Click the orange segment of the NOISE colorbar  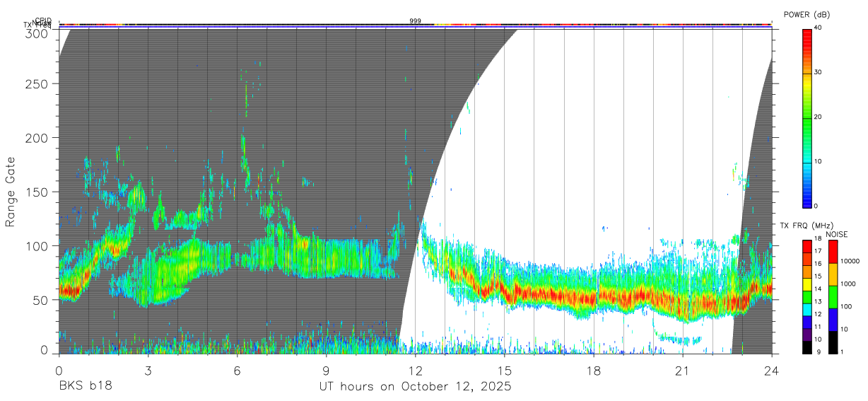click(832, 274)
